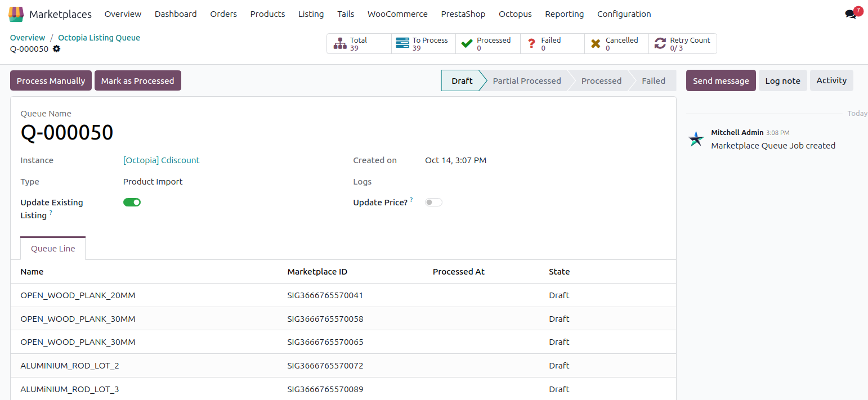
Task: Select the Queue Line tab
Action: click(53, 249)
